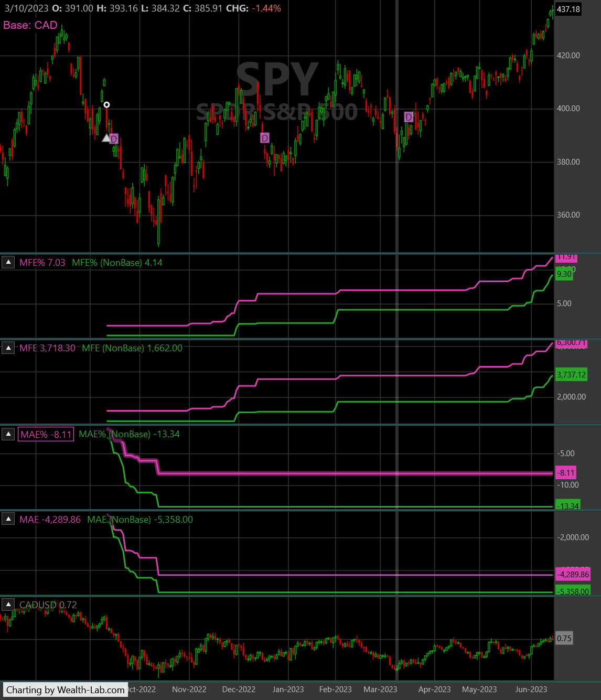Select the MAE% (NonBase) -13.34 label
The width and height of the screenshot is (601, 700).
(x=130, y=434)
